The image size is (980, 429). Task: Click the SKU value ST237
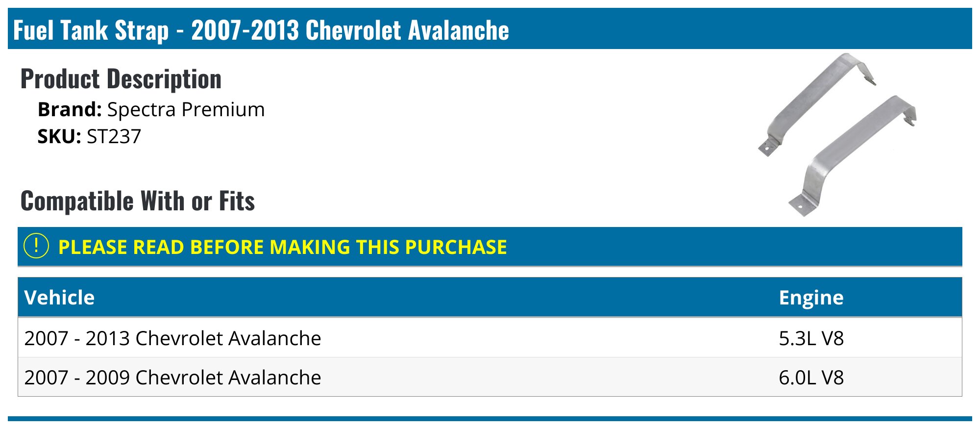(114, 136)
